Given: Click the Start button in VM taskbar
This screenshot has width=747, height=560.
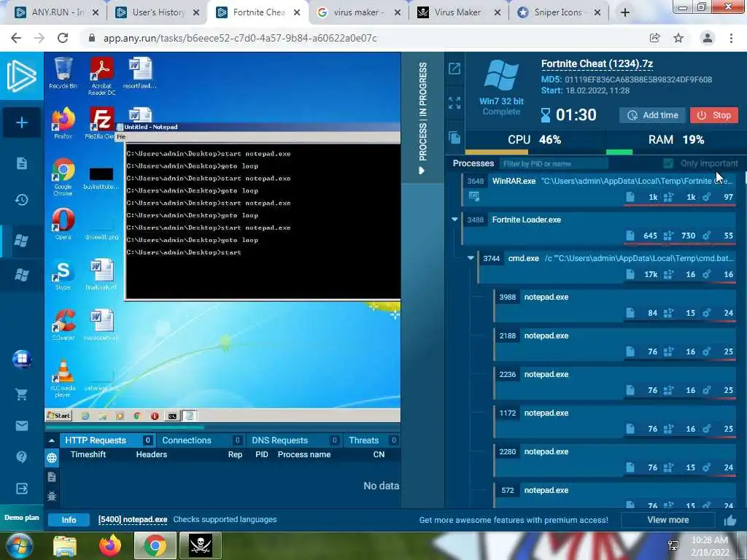Looking at the screenshot, I should 58,416.
